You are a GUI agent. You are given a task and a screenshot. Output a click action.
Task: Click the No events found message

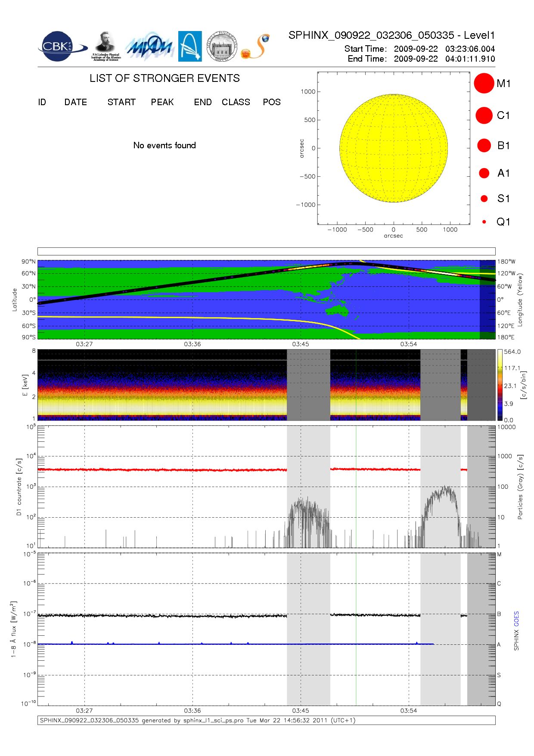[x=165, y=145]
